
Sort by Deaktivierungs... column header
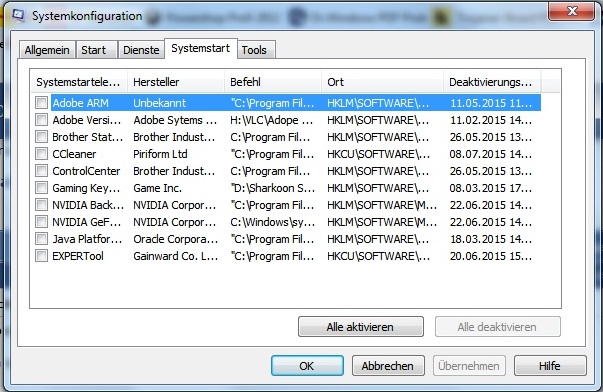[492, 82]
